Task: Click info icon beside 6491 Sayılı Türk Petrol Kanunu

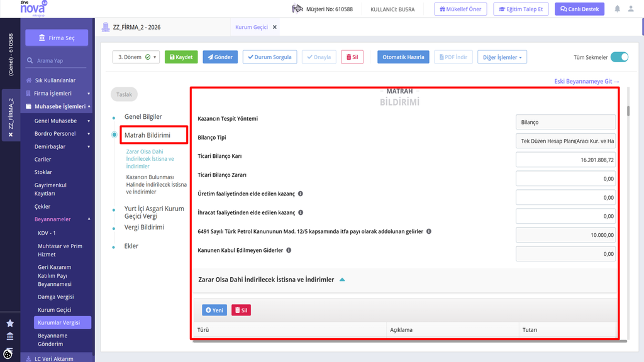Action: click(429, 231)
